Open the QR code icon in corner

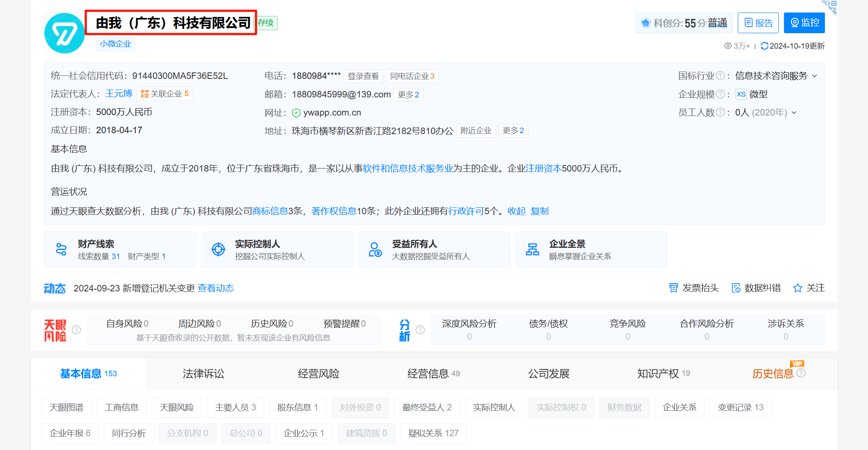coord(830,6)
